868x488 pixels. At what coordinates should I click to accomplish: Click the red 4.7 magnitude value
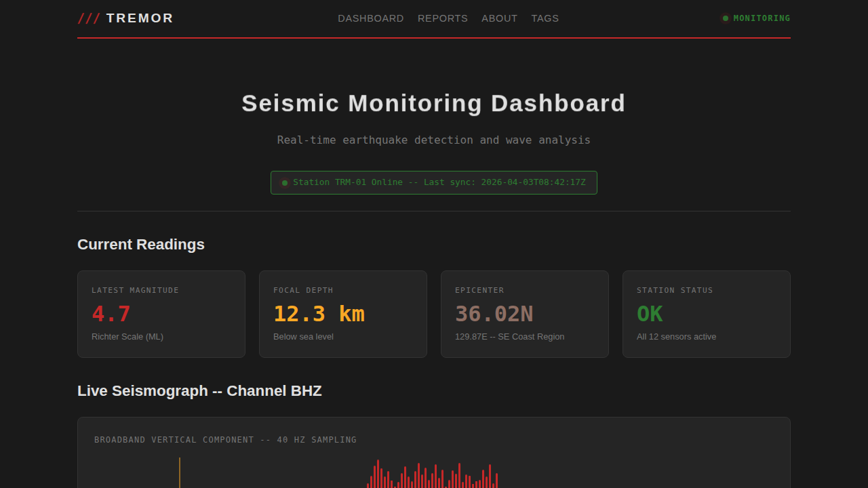(111, 314)
